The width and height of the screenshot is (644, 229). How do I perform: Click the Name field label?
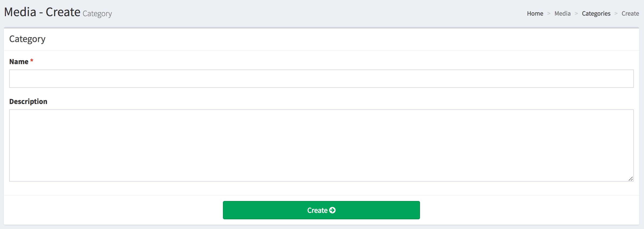click(19, 62)
